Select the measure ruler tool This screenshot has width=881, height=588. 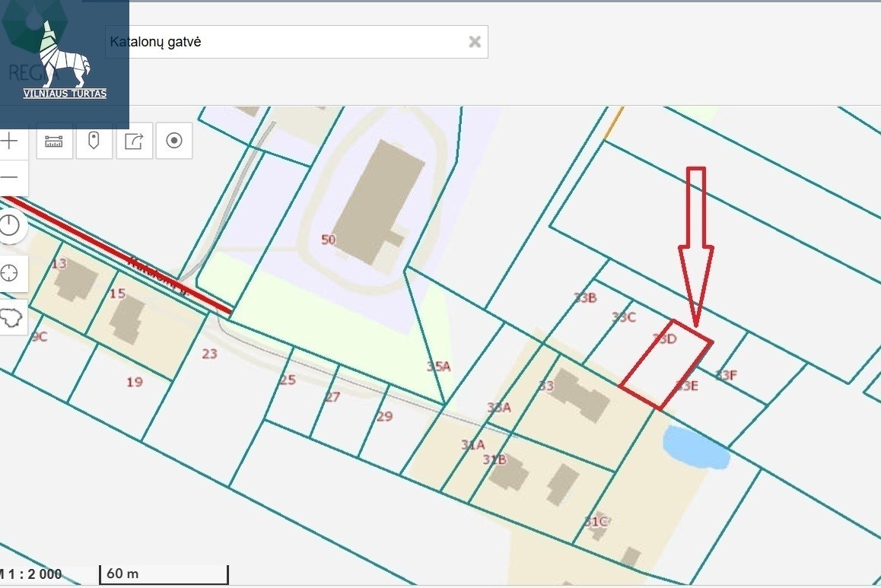click(x=54, y=141)
